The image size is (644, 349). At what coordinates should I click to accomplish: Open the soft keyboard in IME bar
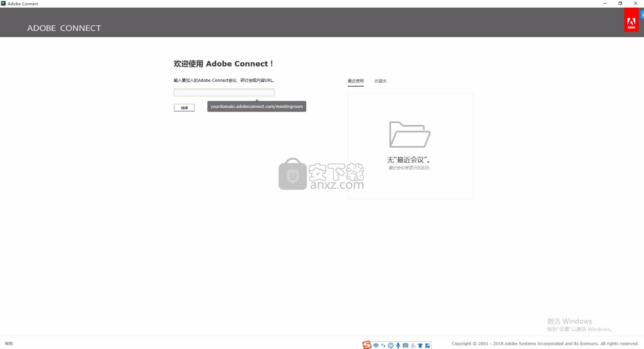405,345
